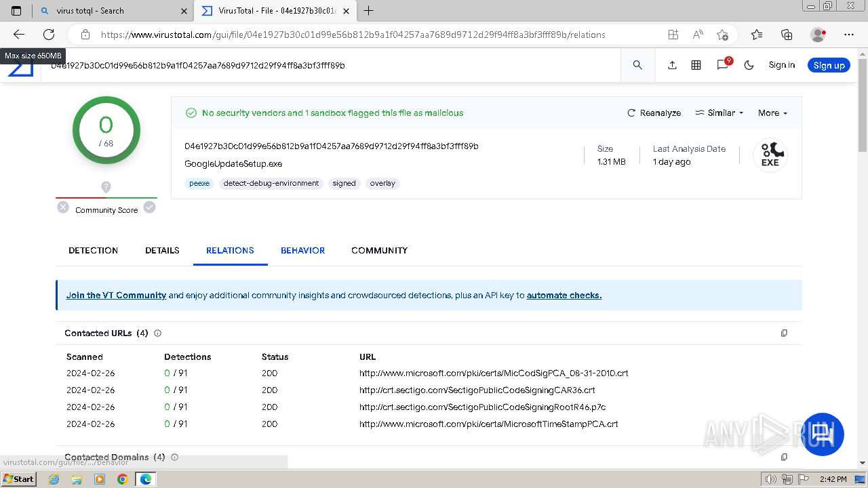
Task: Open browser favorites list icon
Action: (757, 35)
